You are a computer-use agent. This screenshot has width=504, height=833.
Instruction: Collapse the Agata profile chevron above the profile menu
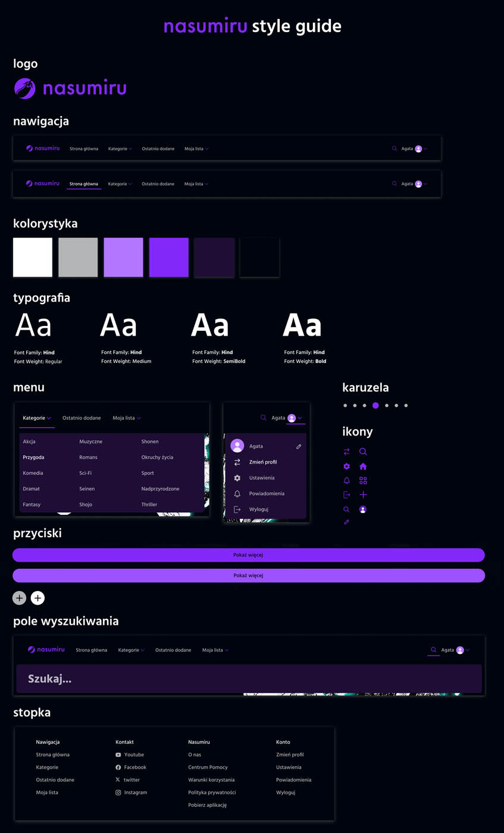pyautogui.click(x=300, y=418)
